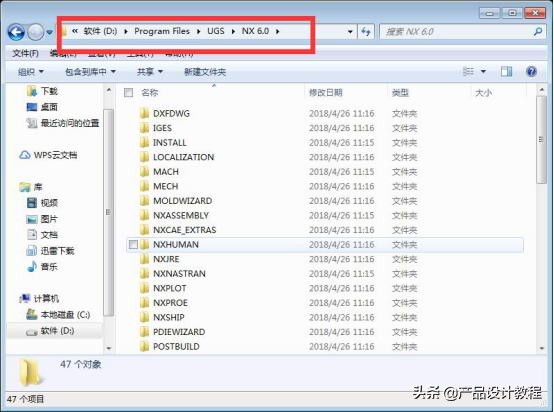Sort by the 大小 column header
This screenshot has width=554, height=412.
(x=483, y=93)
